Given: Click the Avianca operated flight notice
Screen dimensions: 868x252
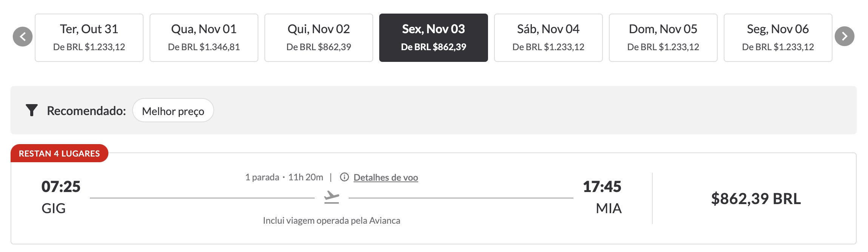Looking at the screenshot, I should click(332, 220).
